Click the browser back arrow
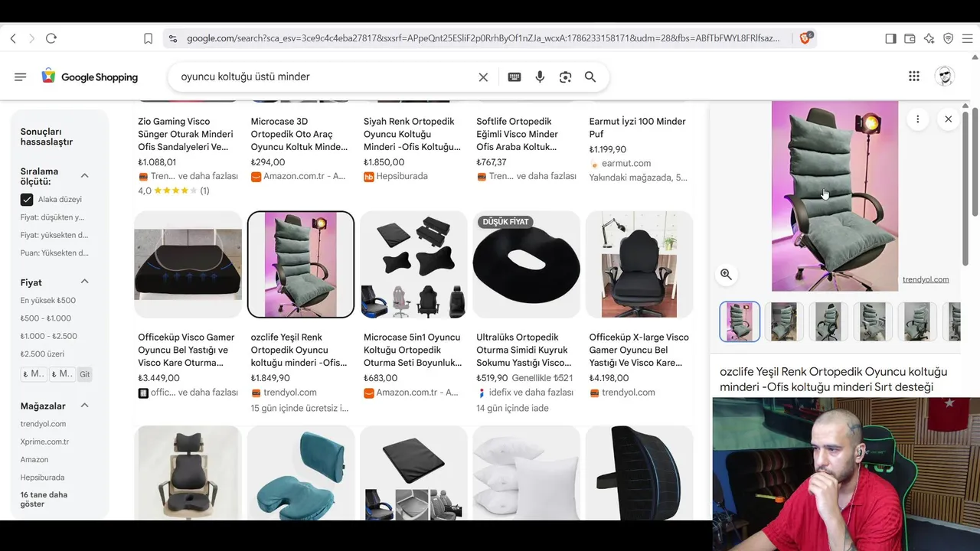 (13, 38)
